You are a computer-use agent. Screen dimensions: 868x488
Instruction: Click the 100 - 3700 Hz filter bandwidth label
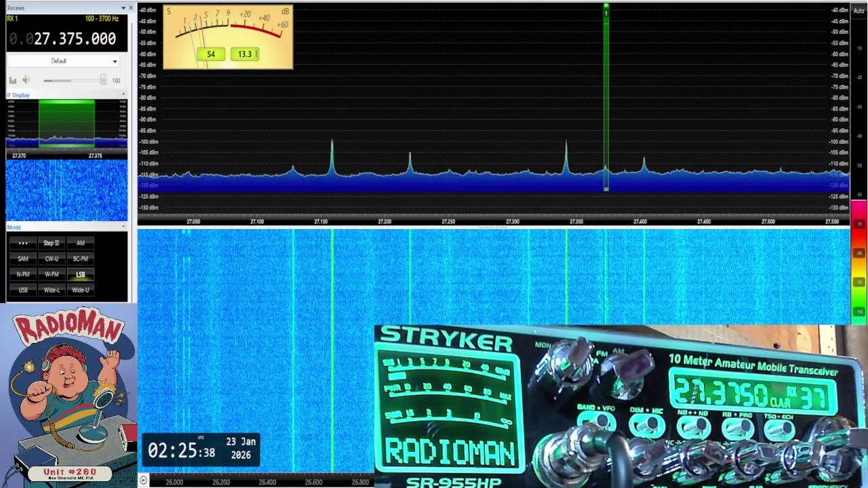click(102, 19)
